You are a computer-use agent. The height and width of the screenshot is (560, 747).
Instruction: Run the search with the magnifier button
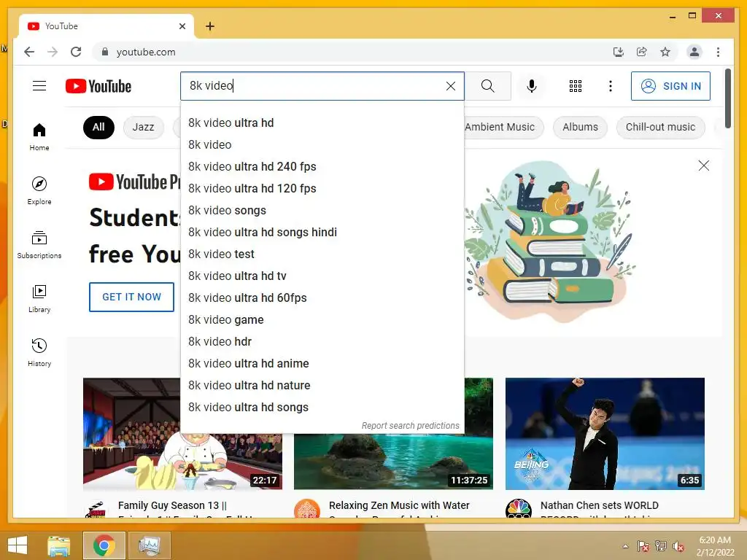coord(487,86)
